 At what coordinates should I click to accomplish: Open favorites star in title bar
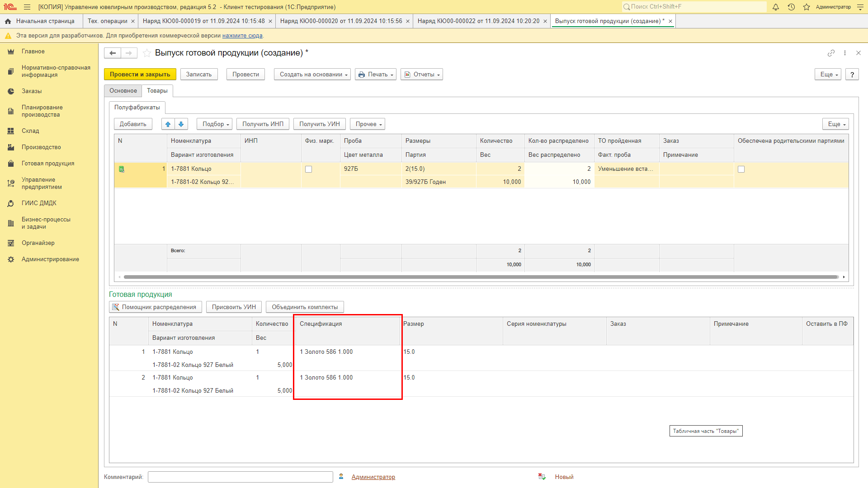click(x=807, y=7)
